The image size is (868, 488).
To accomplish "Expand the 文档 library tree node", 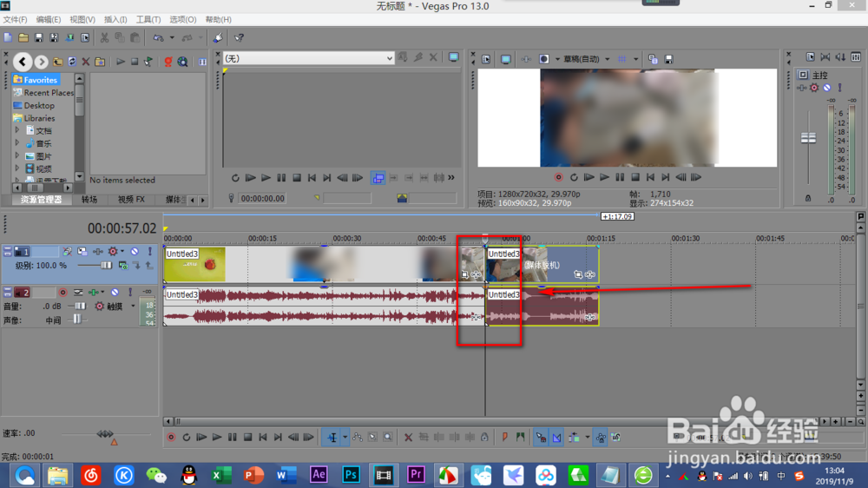I will [17, 130].
